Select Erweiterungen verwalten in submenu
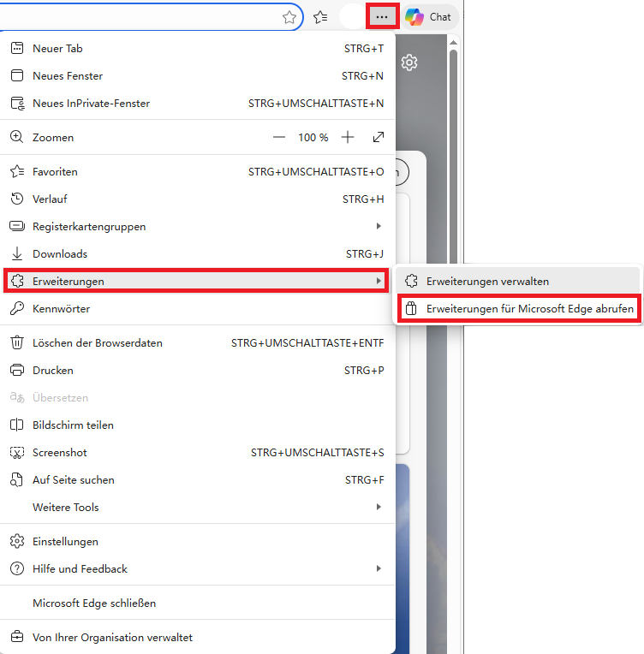 click(517, 281)
